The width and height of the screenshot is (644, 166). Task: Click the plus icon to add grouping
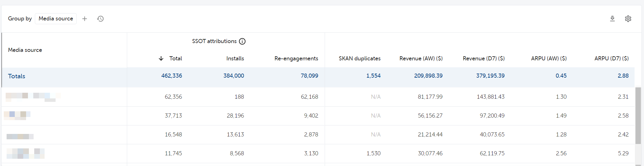coord(84,19)
